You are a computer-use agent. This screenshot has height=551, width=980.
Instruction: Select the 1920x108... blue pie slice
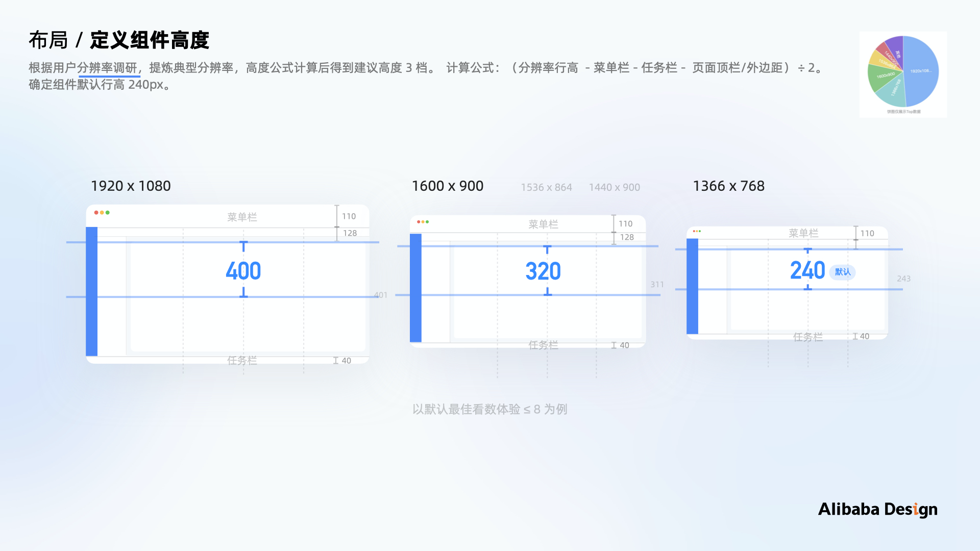(922, 71)
